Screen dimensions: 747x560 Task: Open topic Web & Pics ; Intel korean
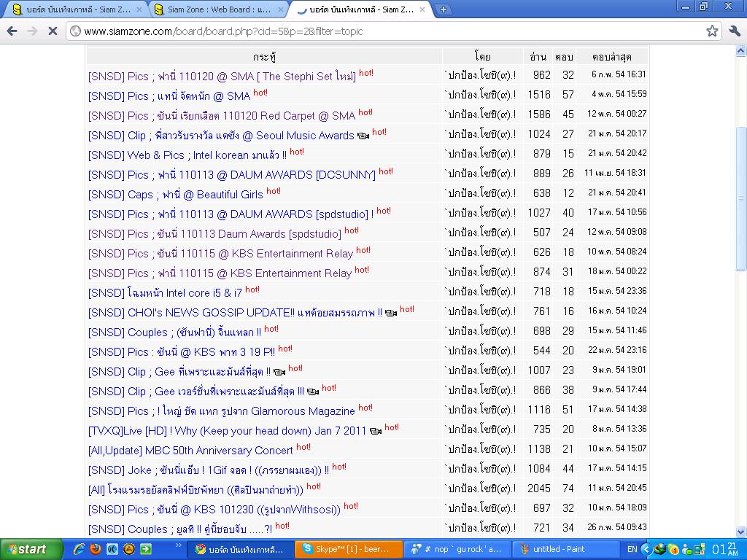click(187, 155)
